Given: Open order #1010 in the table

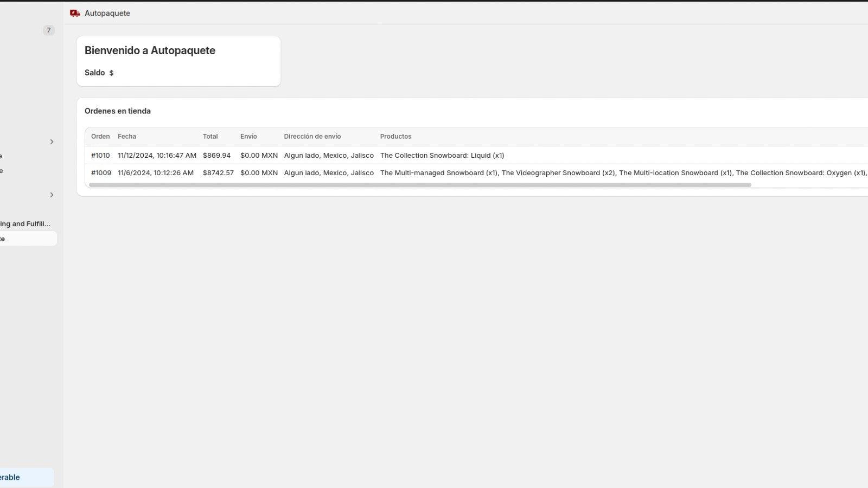Looking at the screenshot, I should [100, 156].
